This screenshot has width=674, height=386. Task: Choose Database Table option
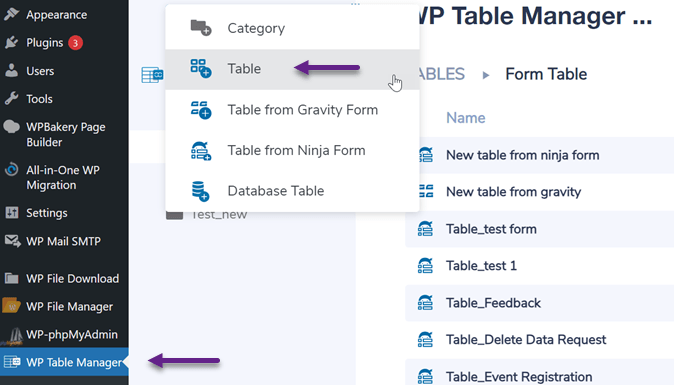pyautogui.click(x=292, y=191)
